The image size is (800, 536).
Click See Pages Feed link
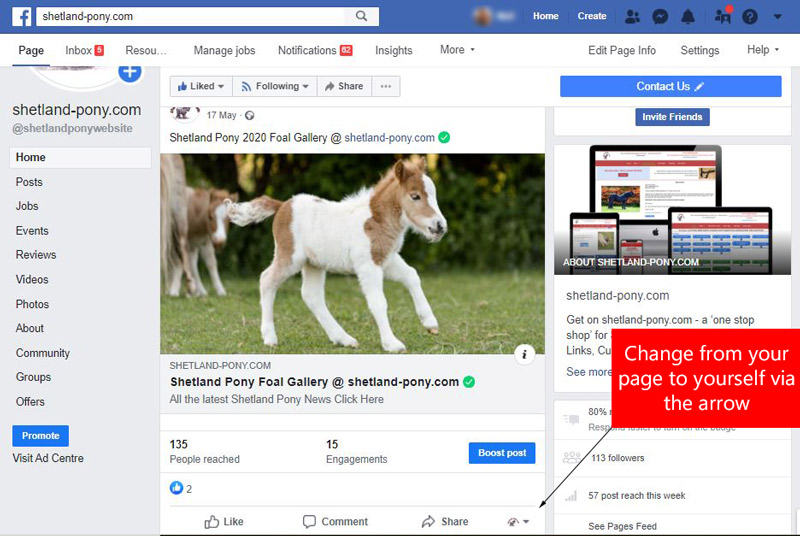click(x=622, y=526)
